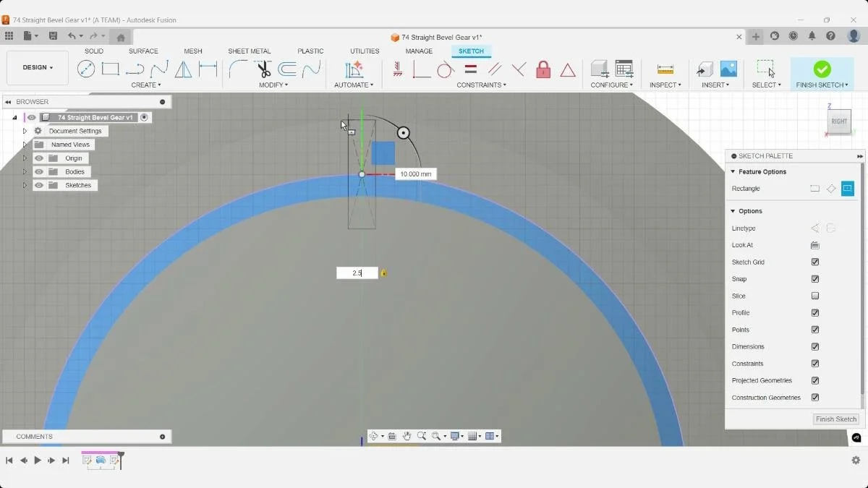868x488 pixels.
Task: Choose the 2-Point Rectangle feature option
Action: [814, 189]
